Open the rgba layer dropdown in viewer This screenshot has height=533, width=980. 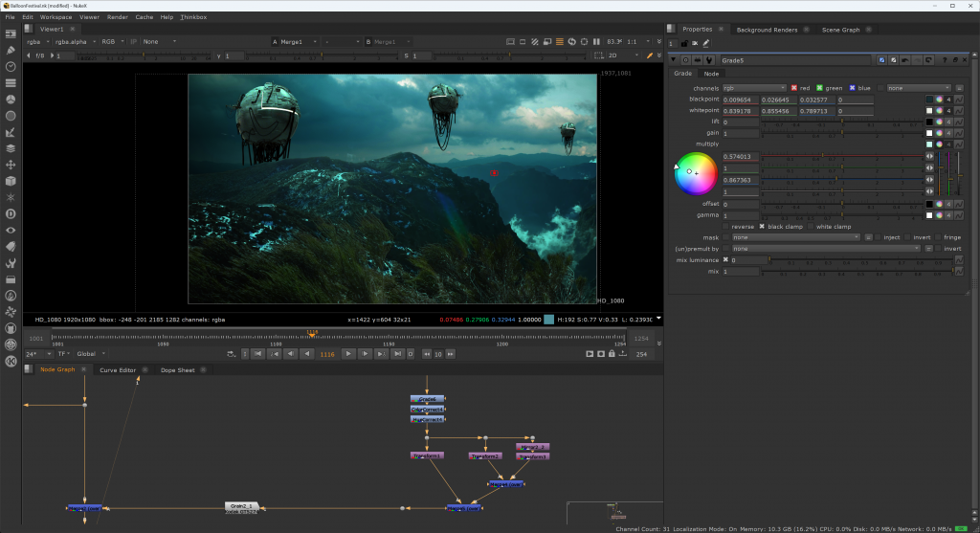37,42
